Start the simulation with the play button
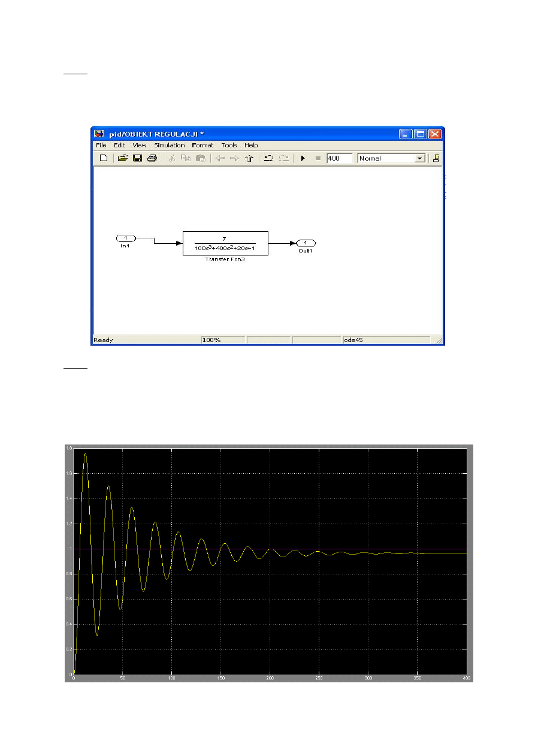The width and height of the screenshot is (535, 756). coord(303,158)
